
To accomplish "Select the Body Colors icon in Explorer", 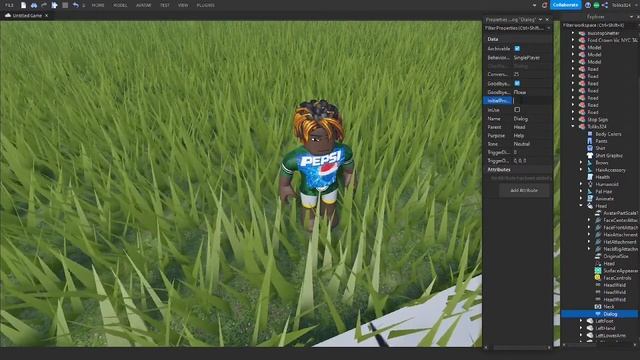I will tap(590, 134).
